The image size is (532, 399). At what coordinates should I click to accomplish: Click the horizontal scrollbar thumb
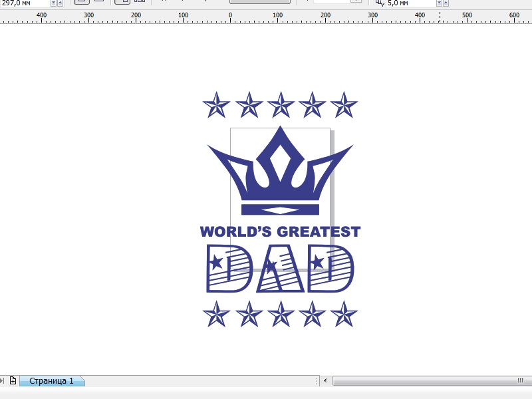(432, 380)
